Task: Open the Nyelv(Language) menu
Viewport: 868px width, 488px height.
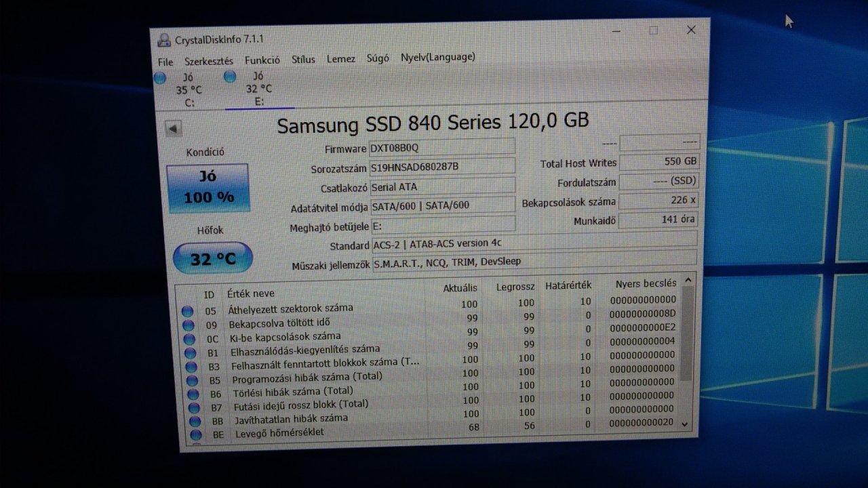Action: point(437,58)
